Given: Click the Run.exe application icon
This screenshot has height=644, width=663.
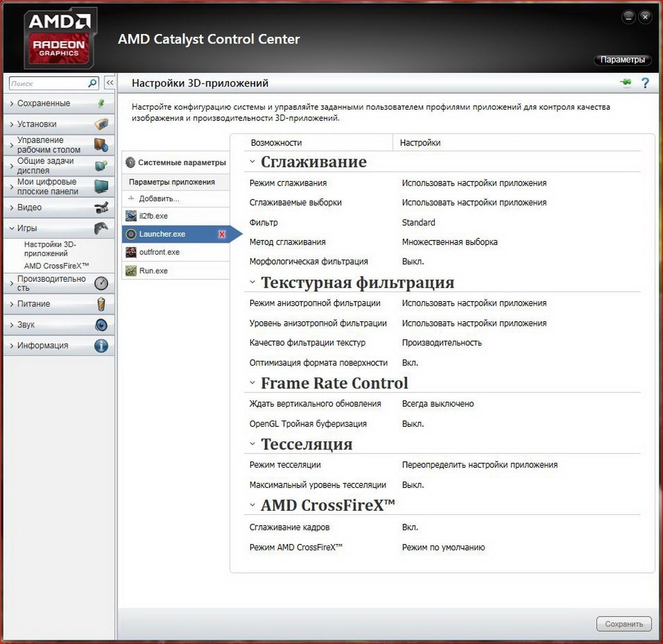Looking at the screenshot, I should 131,270.
